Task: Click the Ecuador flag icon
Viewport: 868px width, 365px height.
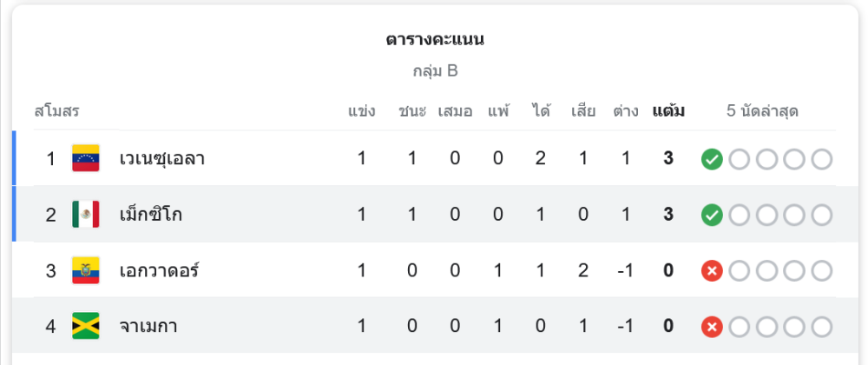Action: 86,270
